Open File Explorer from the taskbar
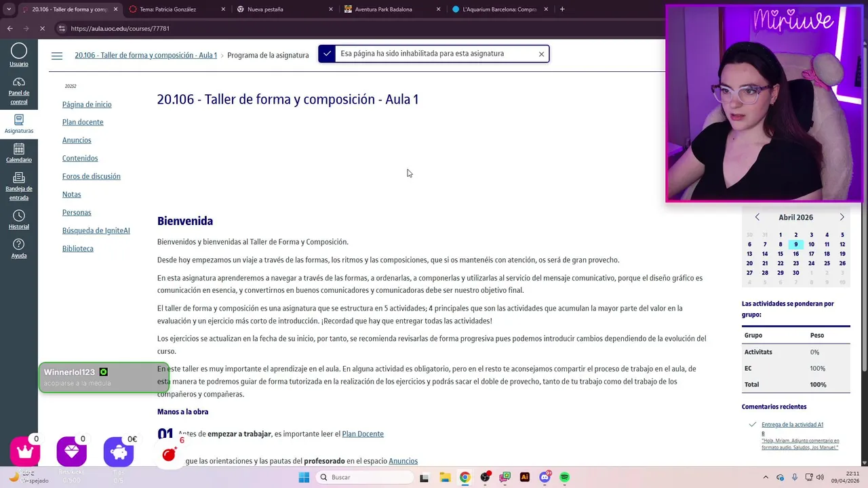This screenshot has width=868, height=488. click(444, 477)
